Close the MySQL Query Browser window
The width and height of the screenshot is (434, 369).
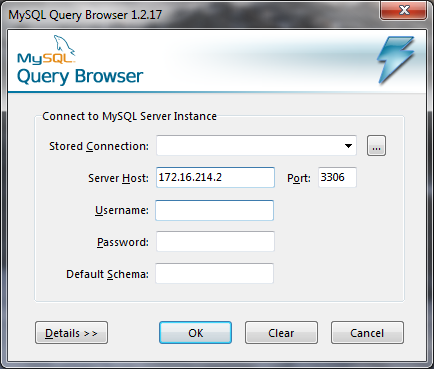404,11
